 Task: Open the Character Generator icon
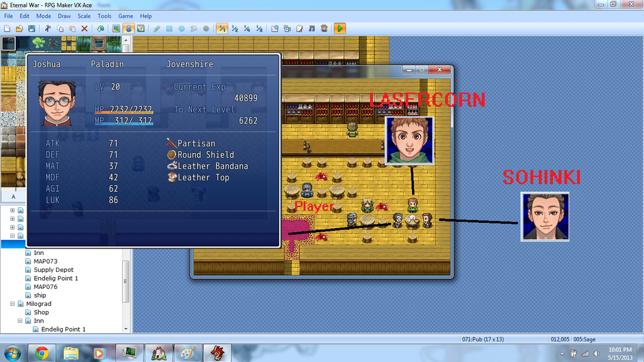(x=324, y=28)
